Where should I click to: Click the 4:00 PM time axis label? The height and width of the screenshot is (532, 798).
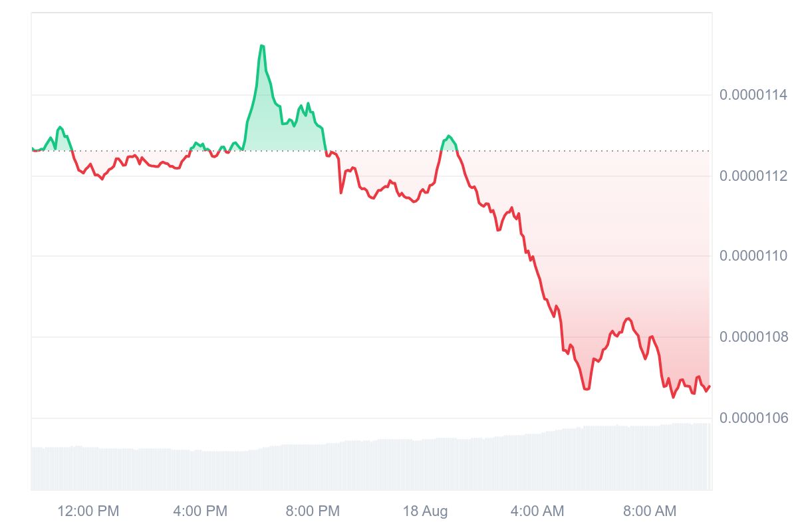(x=200, y=511)
